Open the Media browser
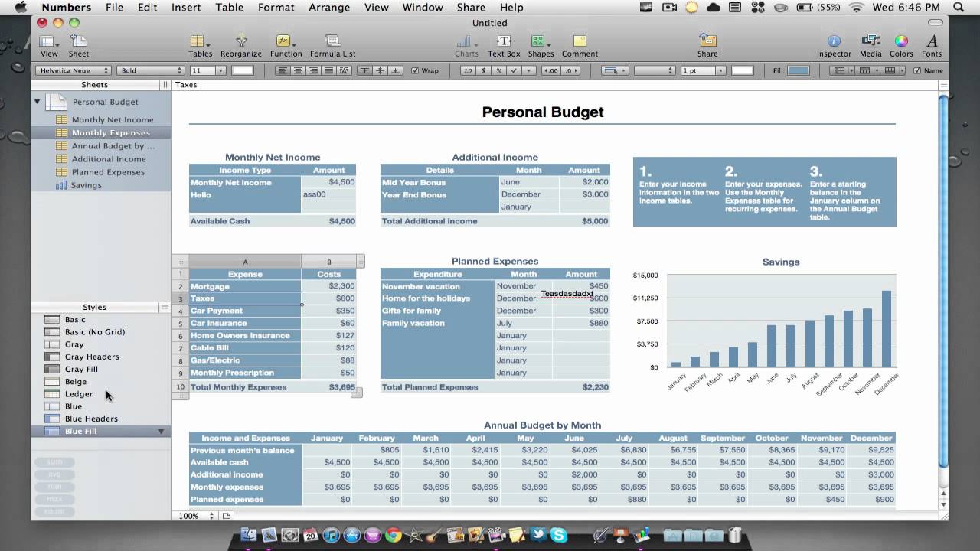The height and width of the screenshot is (551, 980). click(871, 45)
